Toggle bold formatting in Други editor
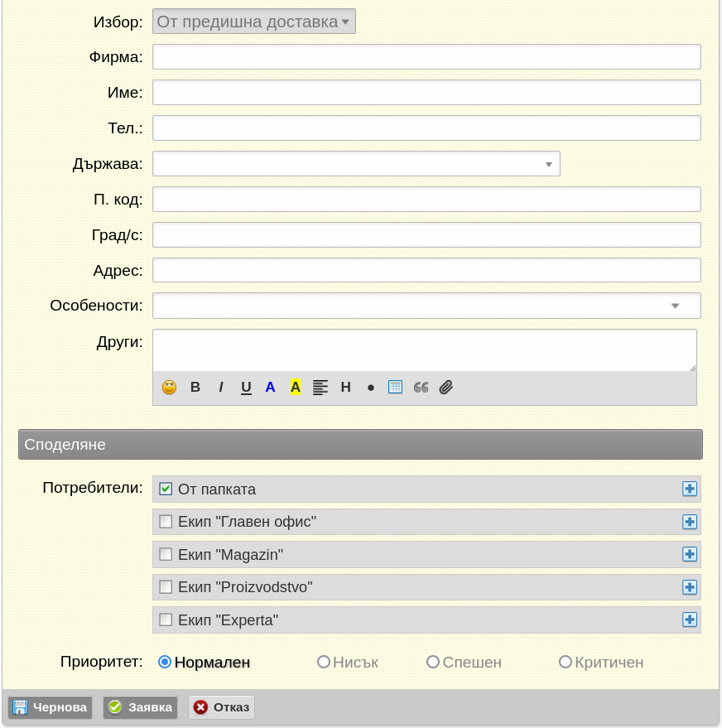This screenshot has width=722, height=728. tap(195, 388)
